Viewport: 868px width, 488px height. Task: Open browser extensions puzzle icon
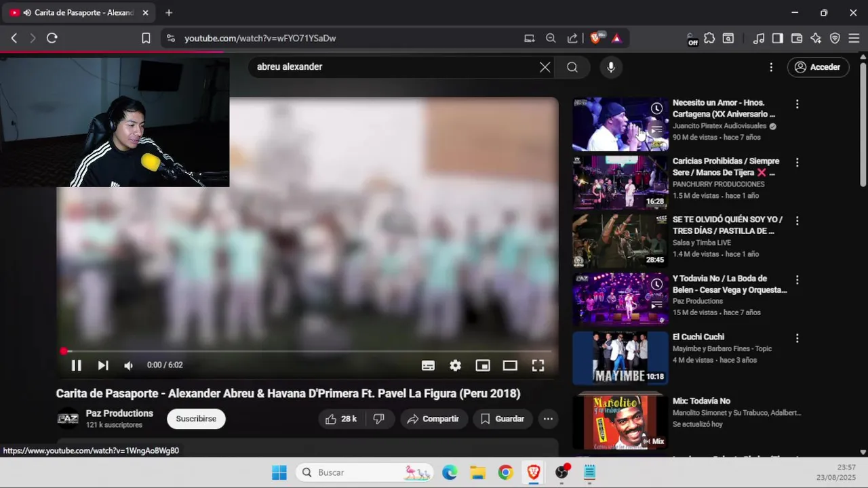point(709,39)
